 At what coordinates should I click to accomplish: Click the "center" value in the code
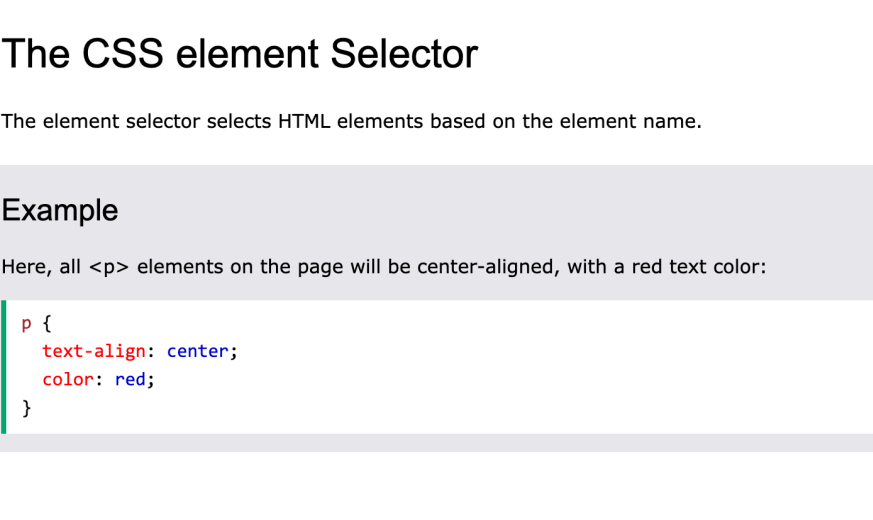pos(198,351)
